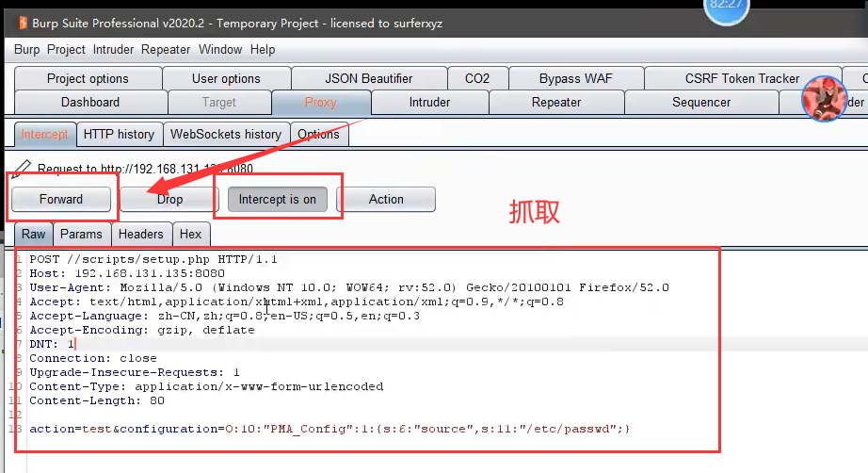868x473 pixels.
Task: Toggle the Intercept is on button
Action: pyautogui.click(x=278, y=200)
